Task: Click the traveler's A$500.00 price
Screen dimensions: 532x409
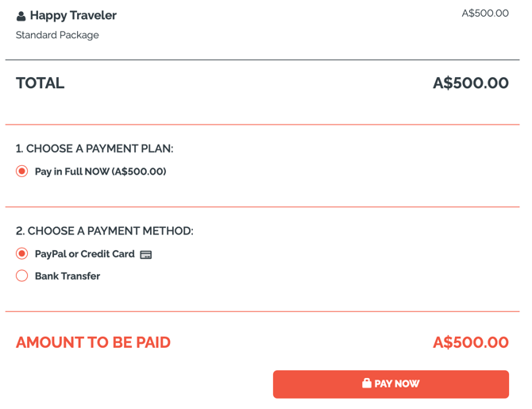Action: (x=484, y=14)
